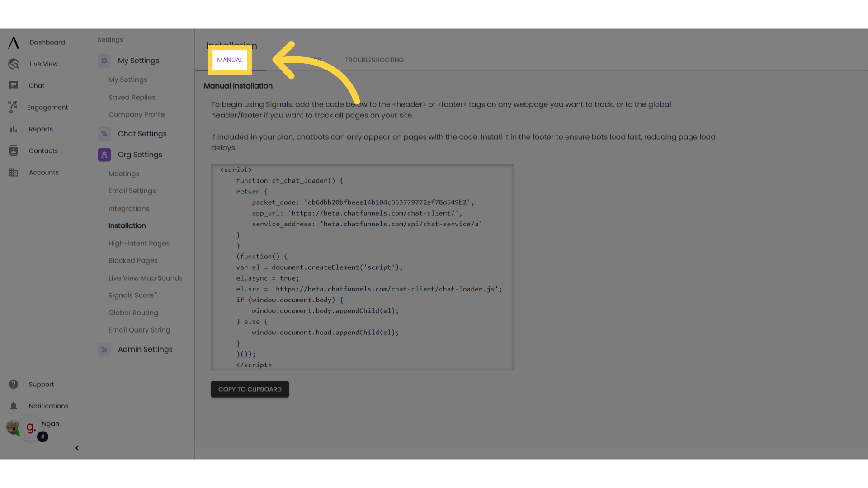
Task: Toggle the sidebar collapse arrow
Action: click(x=77, y=448)
